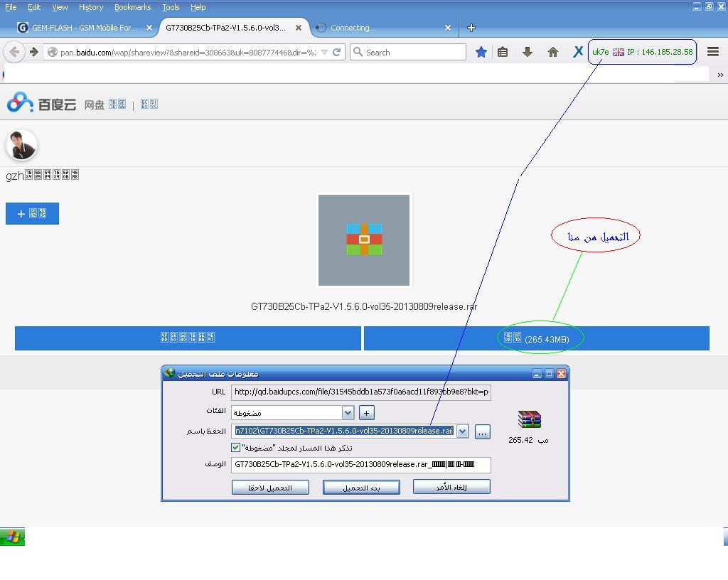
Task: Click the Cancel button in dialog
Action: click(451, 487)
